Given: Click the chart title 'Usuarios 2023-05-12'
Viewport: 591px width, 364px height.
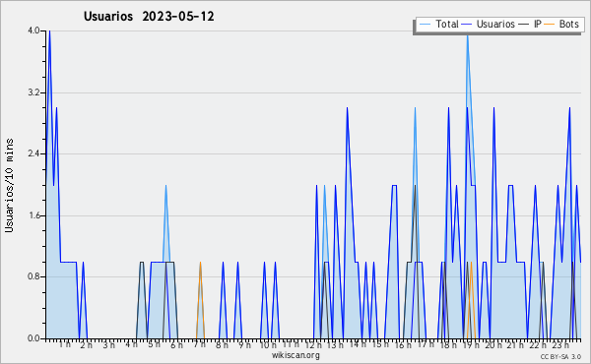Looking at the screenshot, I should coord(149,17).
